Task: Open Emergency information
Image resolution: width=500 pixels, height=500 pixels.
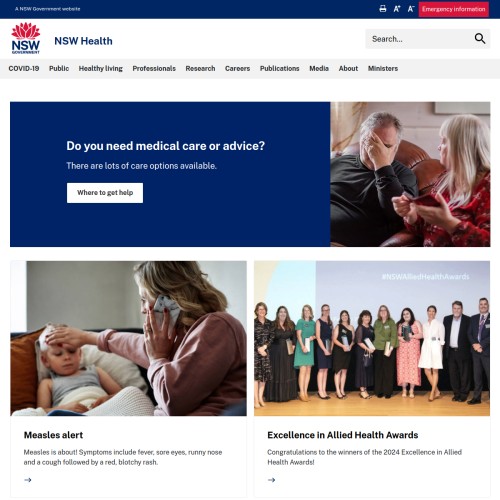Action: (x=454, y=9)
